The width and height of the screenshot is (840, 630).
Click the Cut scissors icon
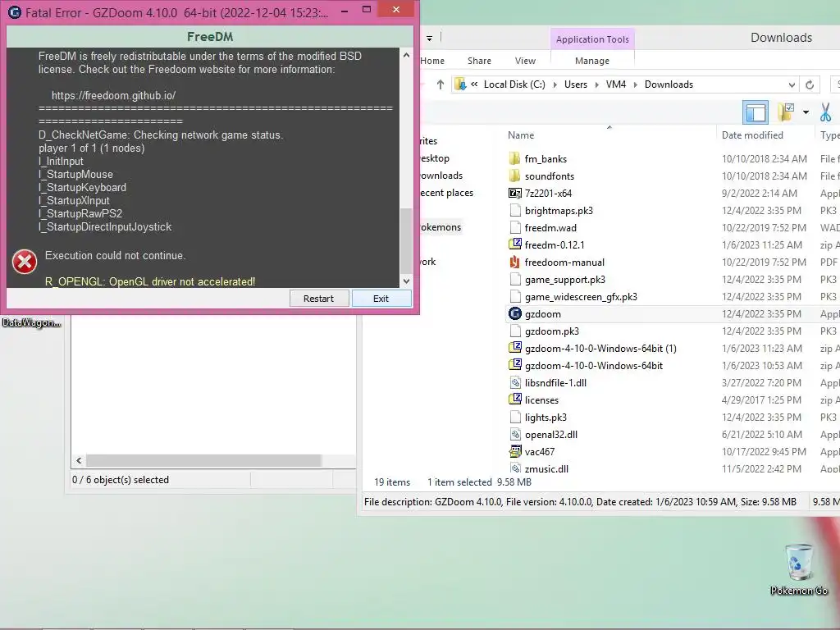pyautogui.click(x=825, y=112)
